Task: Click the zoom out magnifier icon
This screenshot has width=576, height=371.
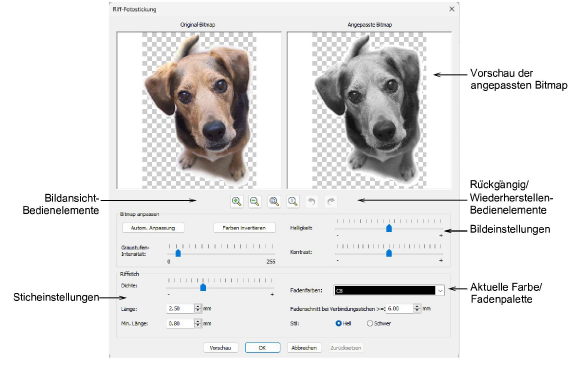Action: (255, 201)
